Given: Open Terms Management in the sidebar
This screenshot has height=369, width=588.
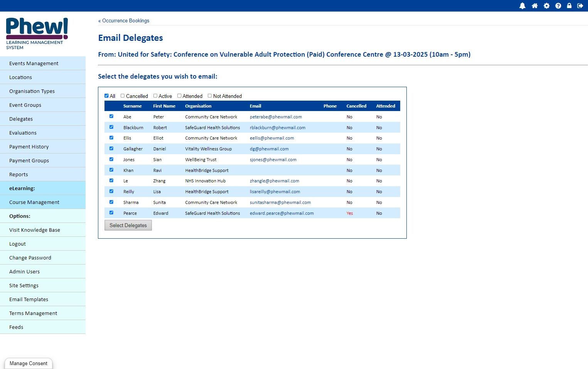Looking at the screenshot, I should 43,313.
